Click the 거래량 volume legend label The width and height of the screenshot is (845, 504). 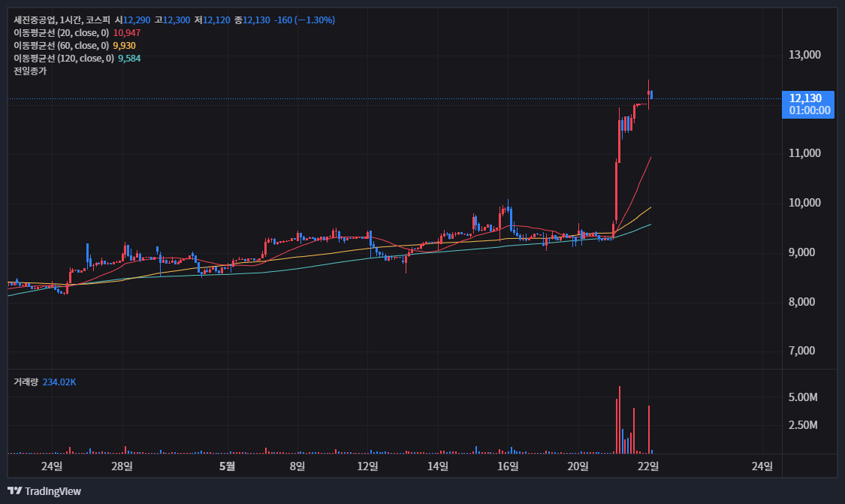point(26,382)
